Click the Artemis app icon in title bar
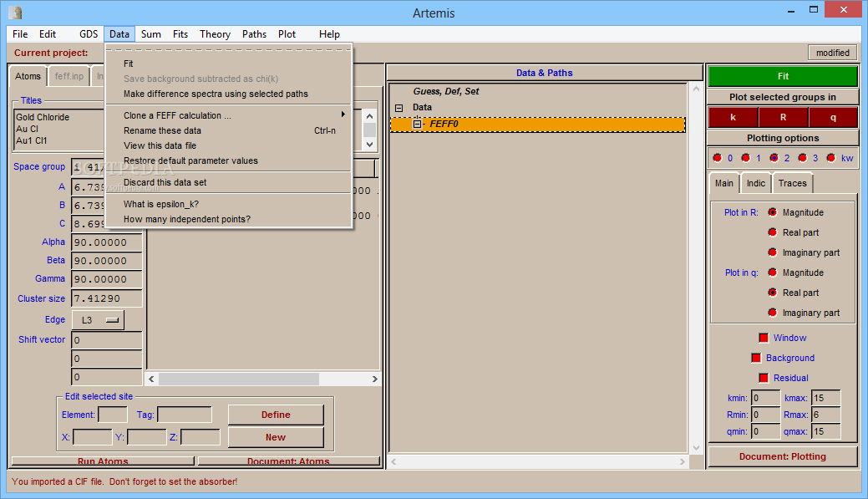Image resolution: width=868 pixels, height=499 pixels. point(16,13)
